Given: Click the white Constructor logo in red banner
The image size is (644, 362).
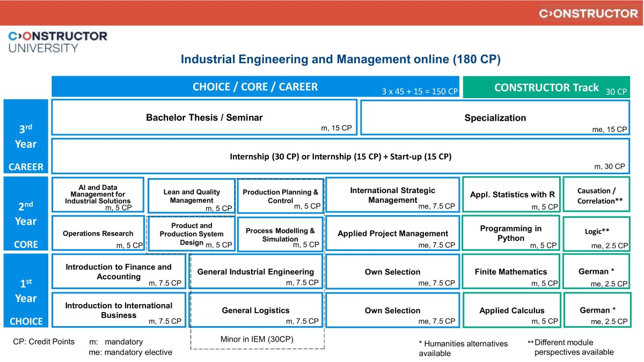Looking at the screenshot, I should [x=588, y=13].
